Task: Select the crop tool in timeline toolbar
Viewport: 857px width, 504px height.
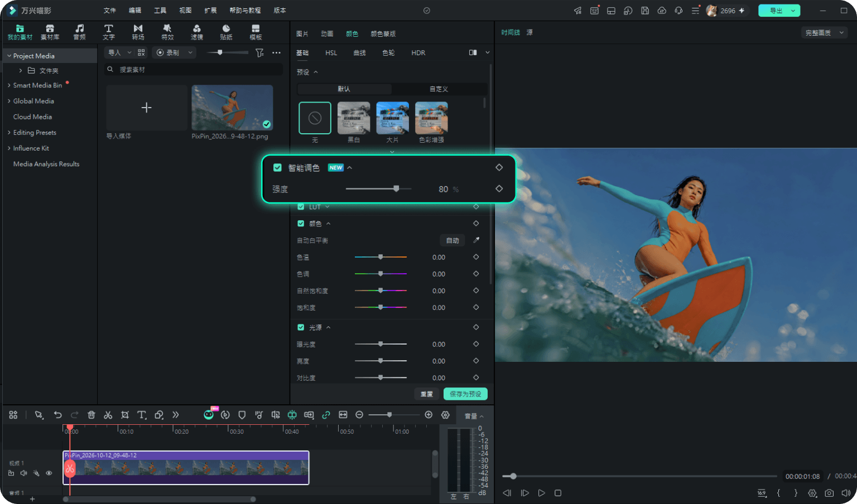Action: 125,415
